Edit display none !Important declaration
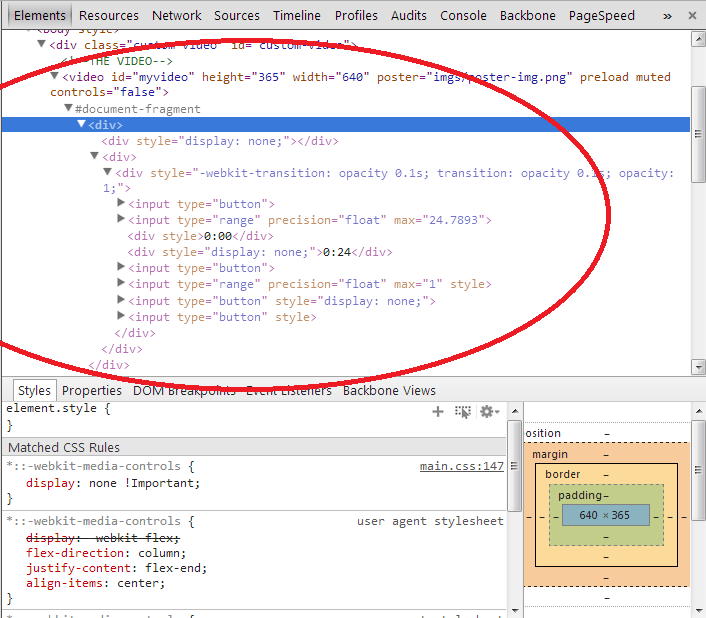The height and width of the screenshot is (618, 706). pos(113,483)
